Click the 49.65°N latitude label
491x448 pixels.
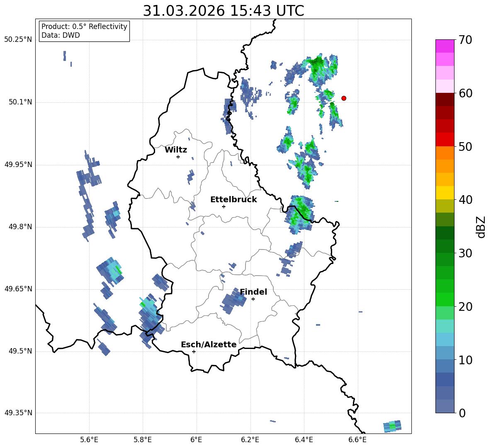(18, 288)
